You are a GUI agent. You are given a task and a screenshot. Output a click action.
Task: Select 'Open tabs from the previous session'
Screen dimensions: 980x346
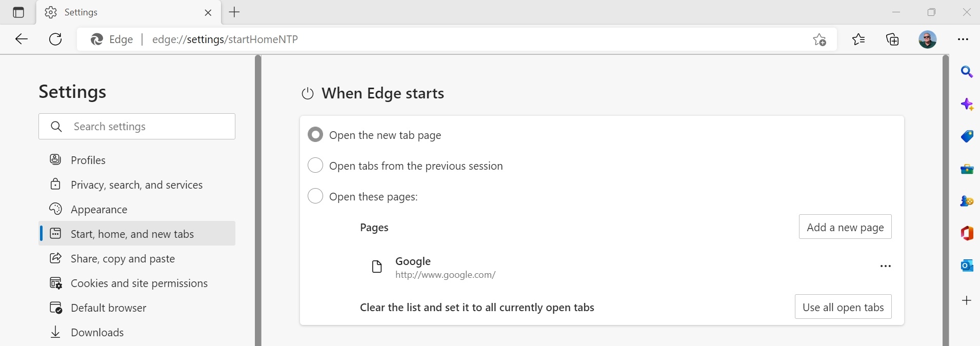(x=315, y=166)
